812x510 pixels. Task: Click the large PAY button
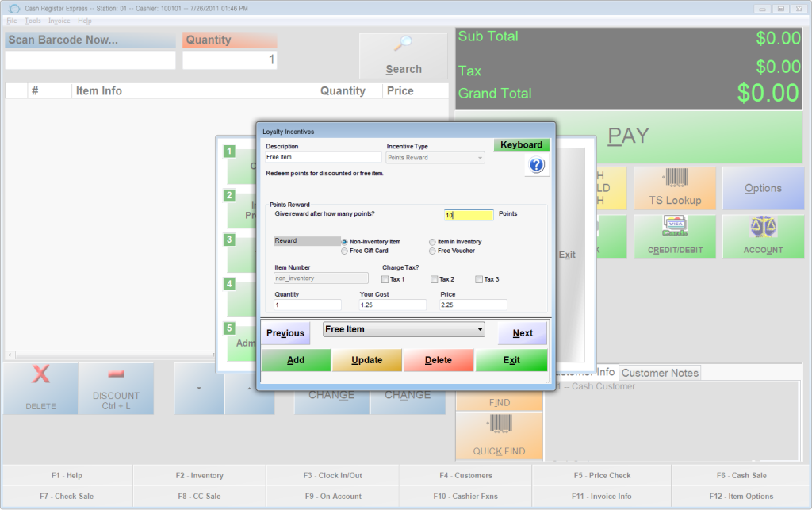628,136
